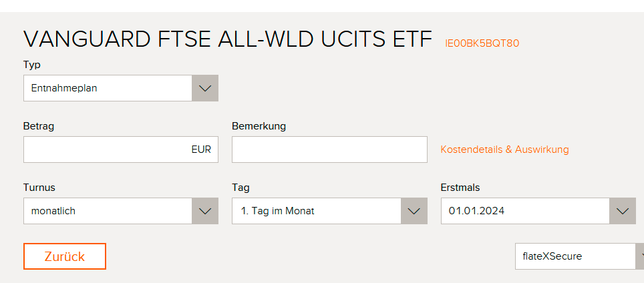
Task: Click the ISIN IE00BK5BQT80 text
Action: pos(482,43)
